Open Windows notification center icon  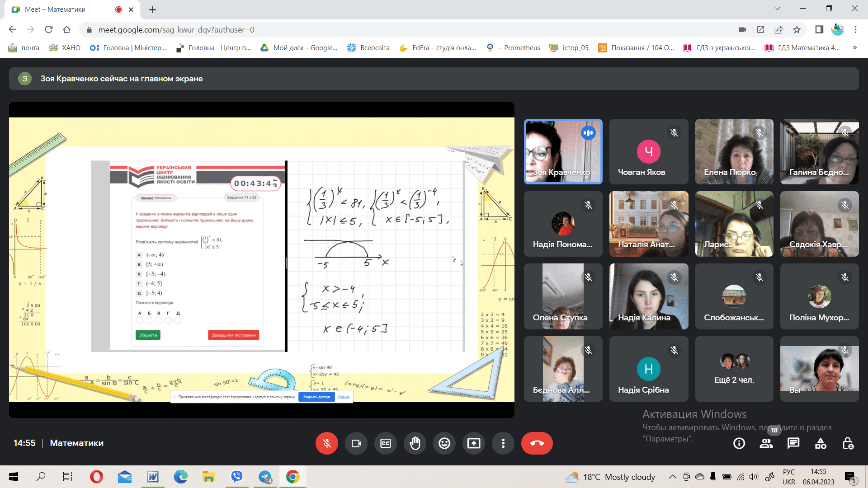(x=850, y=477)
